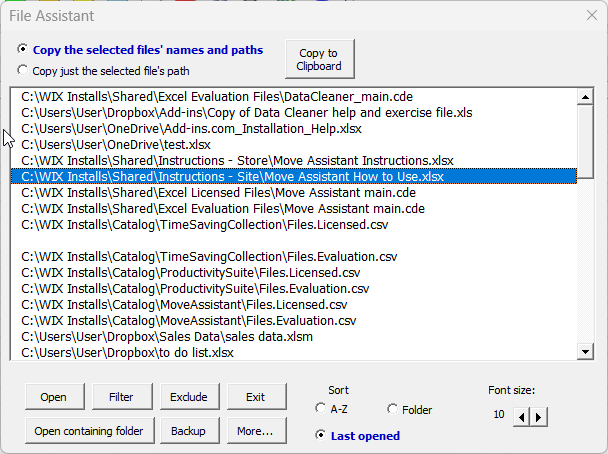Select 'Copy of Data Cleaner help and exercise file.xls'
The width and height of the screenshot is (608, 454).
coord(294,112)
